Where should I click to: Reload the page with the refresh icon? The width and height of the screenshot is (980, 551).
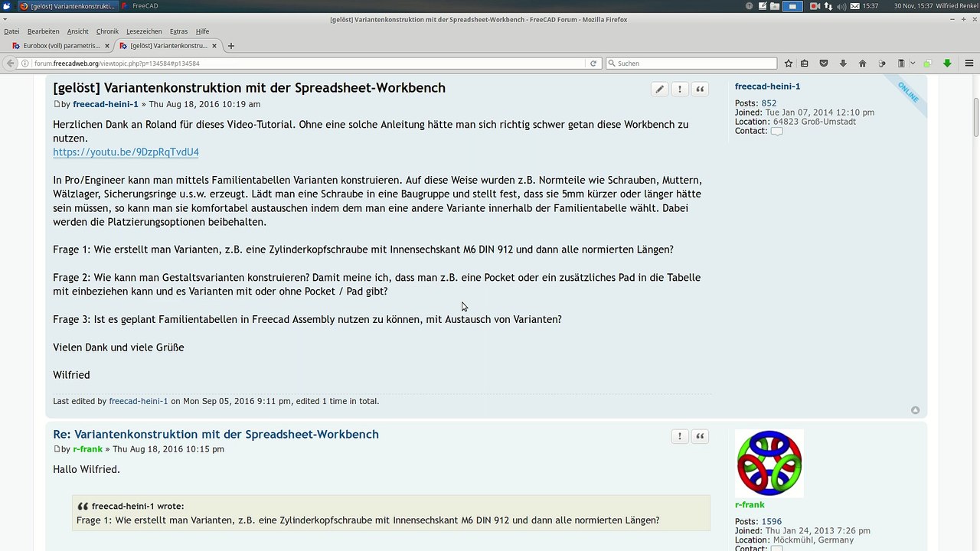pyautogui.click(x=593, y=64)
